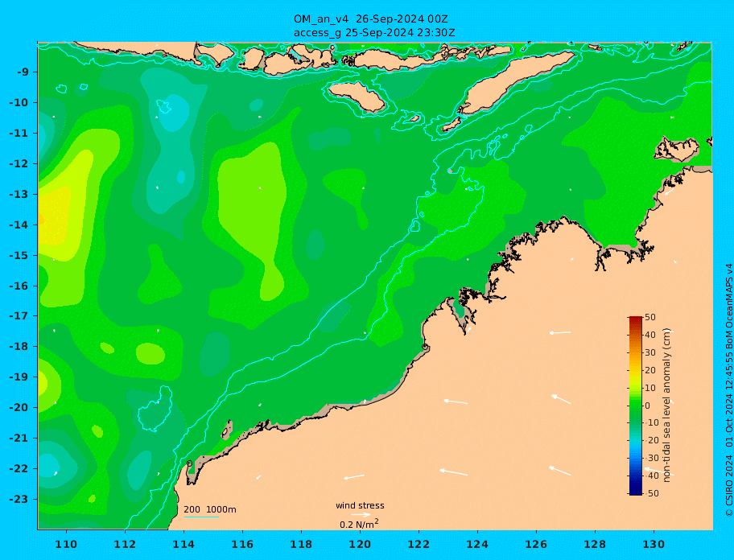Click the wind arrow near 123 longitude, -20
Screen dimensions: 734x560
(x=456, y=401)
